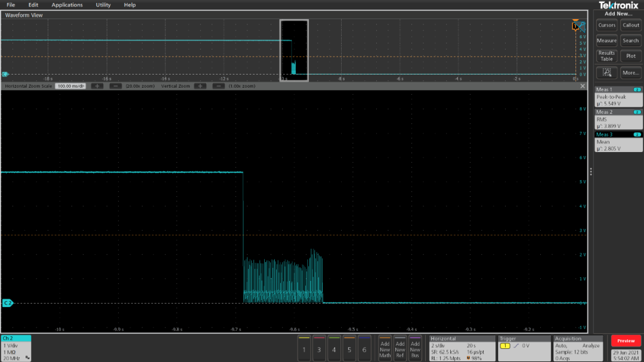Click the C2 channel ground marker
The width and height of the screenshot is (644, 362).
click(8, 303)
